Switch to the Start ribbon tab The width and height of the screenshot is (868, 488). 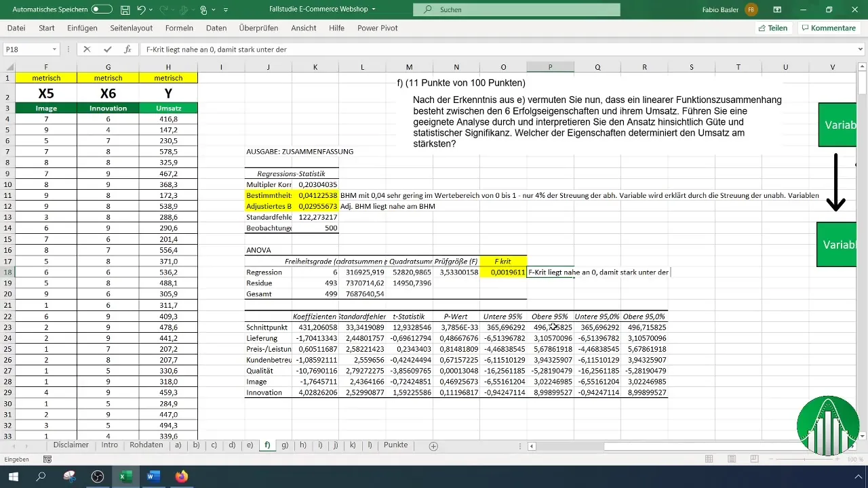tap(47, 28)
